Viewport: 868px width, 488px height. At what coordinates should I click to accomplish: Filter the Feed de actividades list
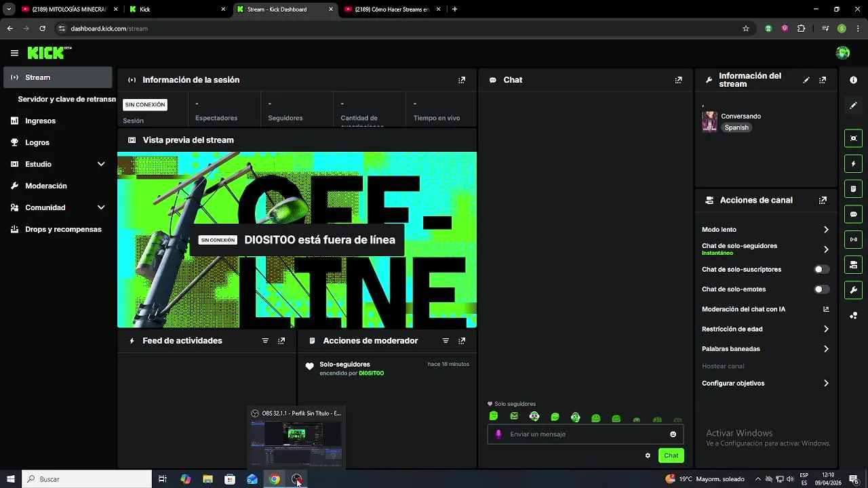(x=265, y=341)
